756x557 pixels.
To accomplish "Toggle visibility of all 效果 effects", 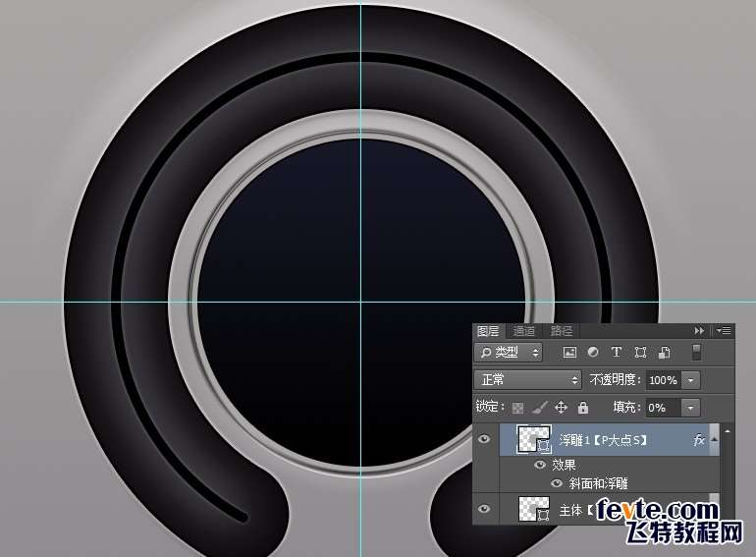I will click(540, 465).
